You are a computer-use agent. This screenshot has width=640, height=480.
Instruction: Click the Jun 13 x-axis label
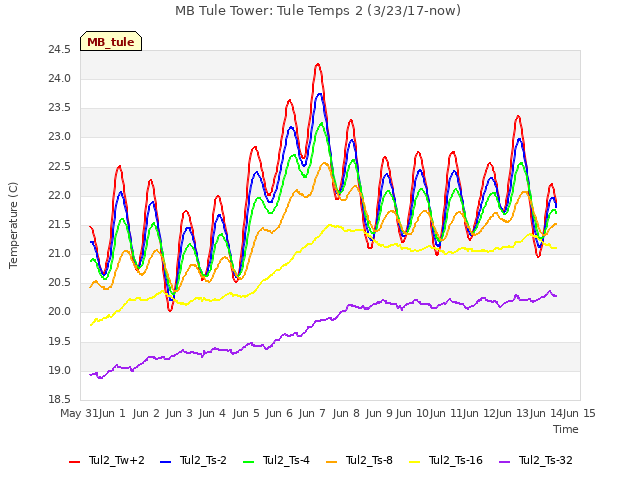point(512,413)
